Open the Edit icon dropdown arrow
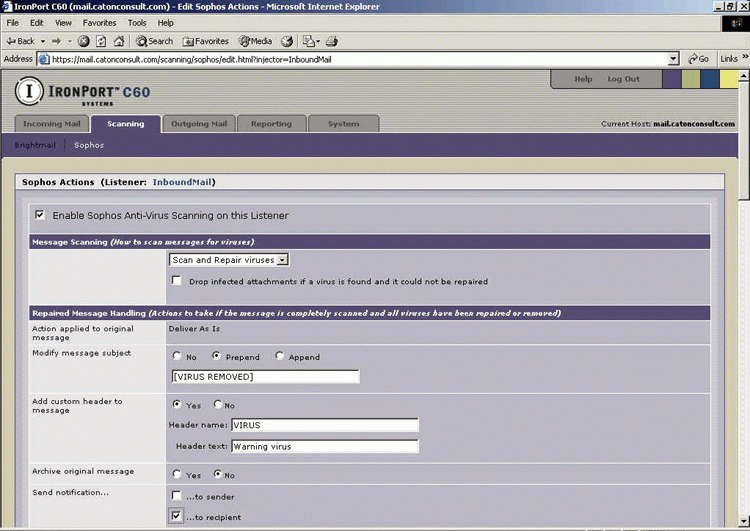This screenshot has width=750, height=531. point(318,41)
